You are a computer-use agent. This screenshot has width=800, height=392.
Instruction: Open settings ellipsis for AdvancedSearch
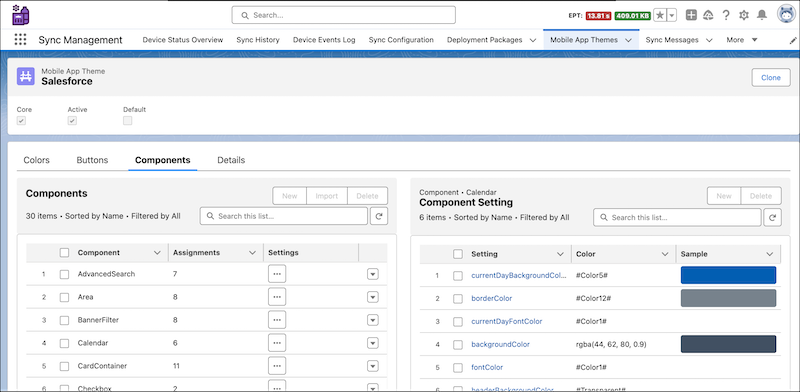tap(277, 274)
